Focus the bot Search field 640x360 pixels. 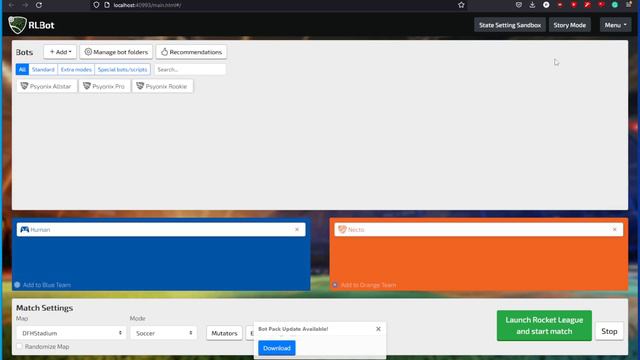click(x=190, y=69)
